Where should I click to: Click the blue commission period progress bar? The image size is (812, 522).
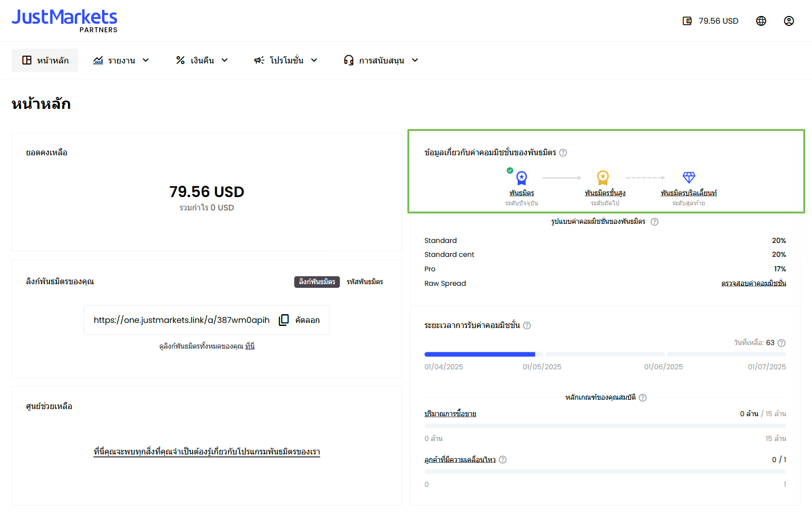click(x=479, y=354)
